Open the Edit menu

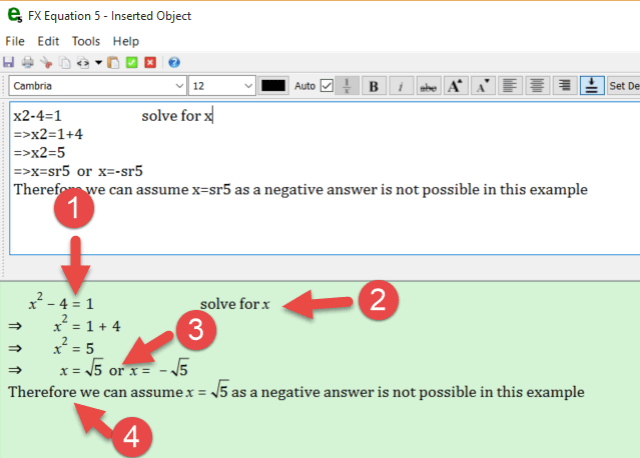tap(48, 41)
